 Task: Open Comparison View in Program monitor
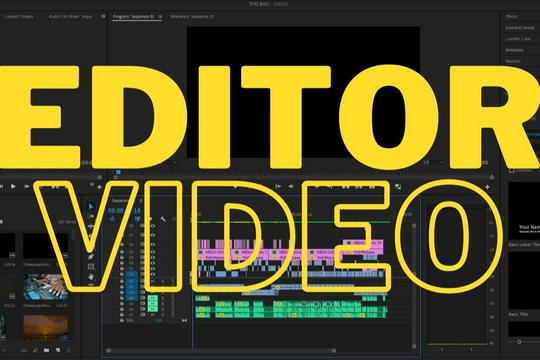[x=398, y=186]
